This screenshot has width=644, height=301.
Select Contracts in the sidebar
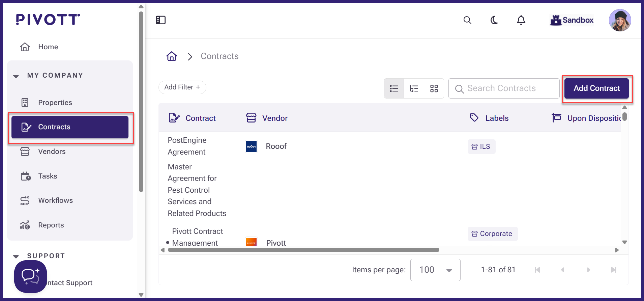(x=70, y=127)
